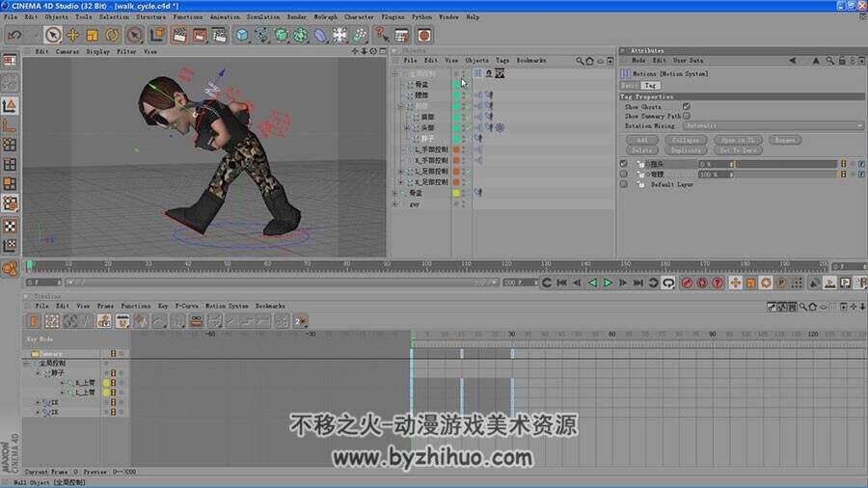
Task: Expand the L_足部控制 object
Action: click(401, 171)
